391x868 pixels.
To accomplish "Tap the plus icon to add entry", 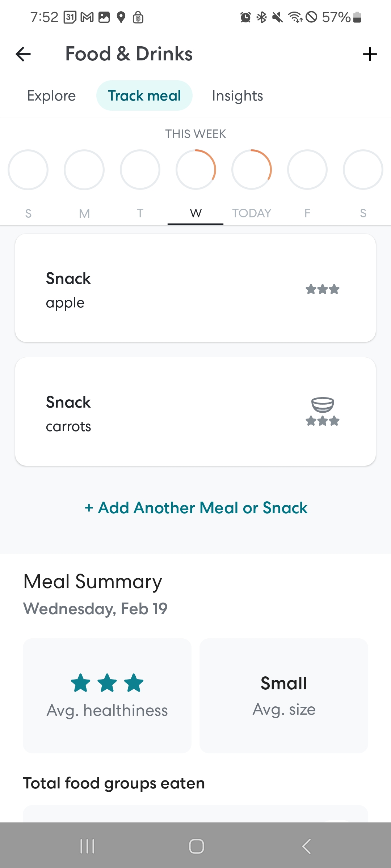I will pos(370,54).
